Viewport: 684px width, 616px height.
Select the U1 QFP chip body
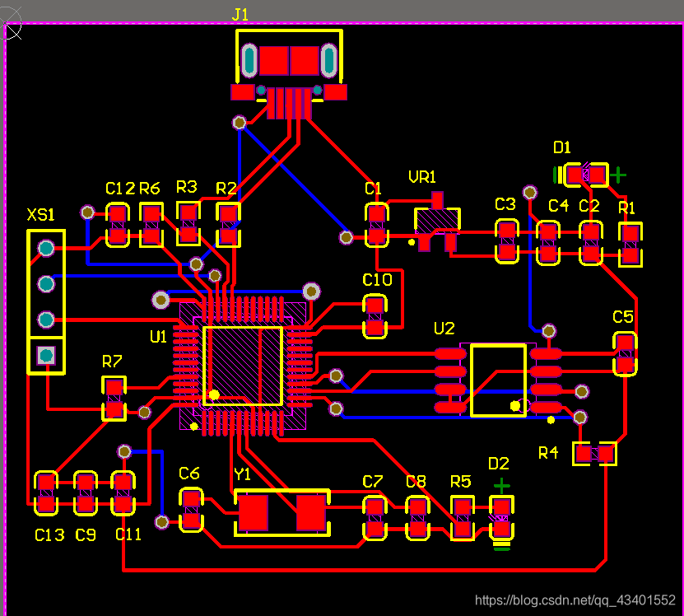pos(243,366)
